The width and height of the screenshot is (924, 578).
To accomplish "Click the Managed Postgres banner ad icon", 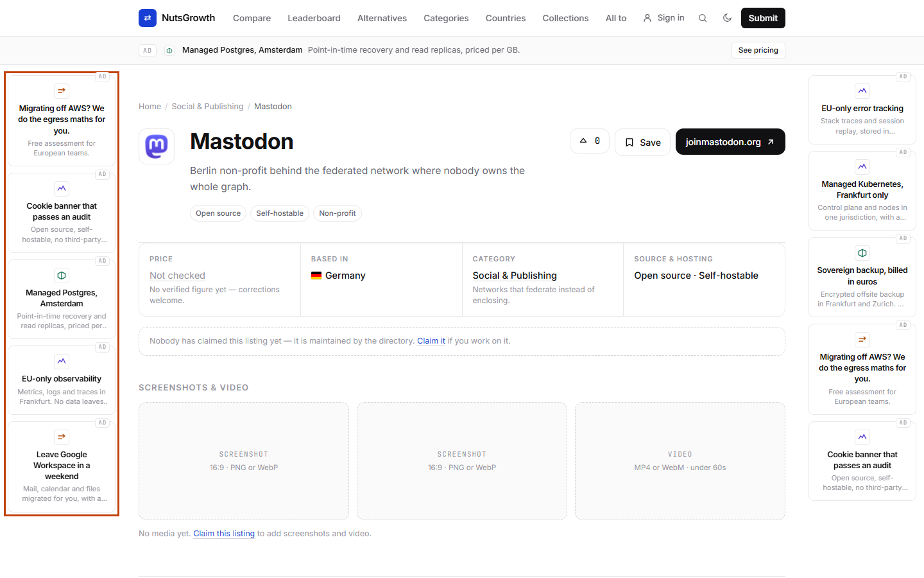I will point(169,50).
